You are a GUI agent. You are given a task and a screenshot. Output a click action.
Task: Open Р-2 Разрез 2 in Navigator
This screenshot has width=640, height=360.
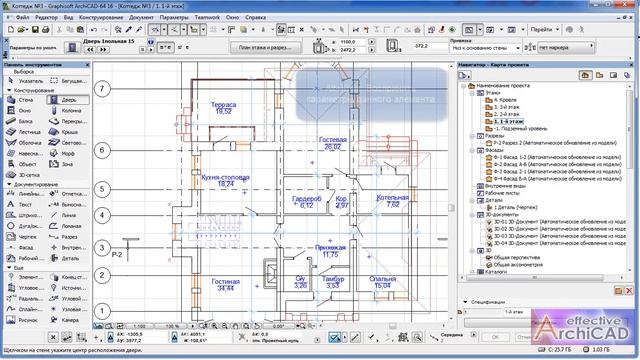coord(551,143)
